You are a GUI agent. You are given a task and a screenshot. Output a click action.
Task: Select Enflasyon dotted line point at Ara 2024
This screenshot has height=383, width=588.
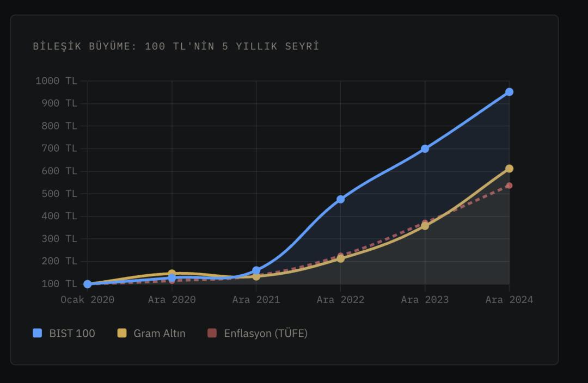click(x=509, y=186)
